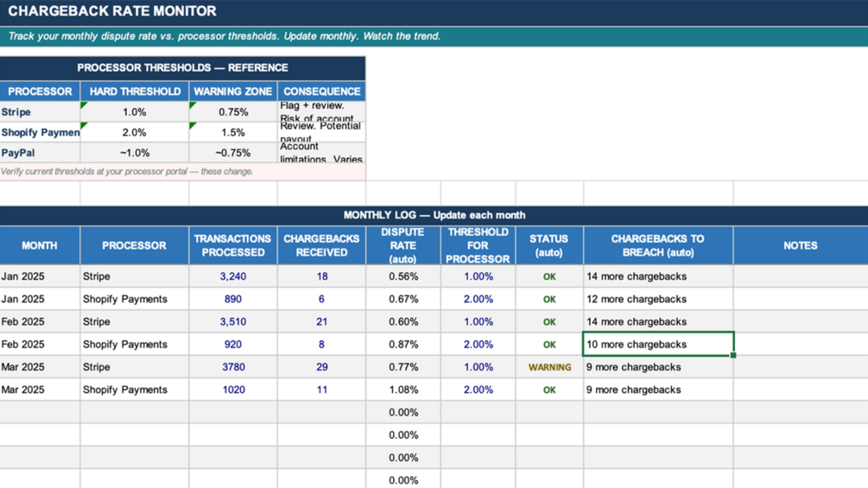Select the MONTH column header
This screenshot has height=488, width=868.
pos(40,245)
